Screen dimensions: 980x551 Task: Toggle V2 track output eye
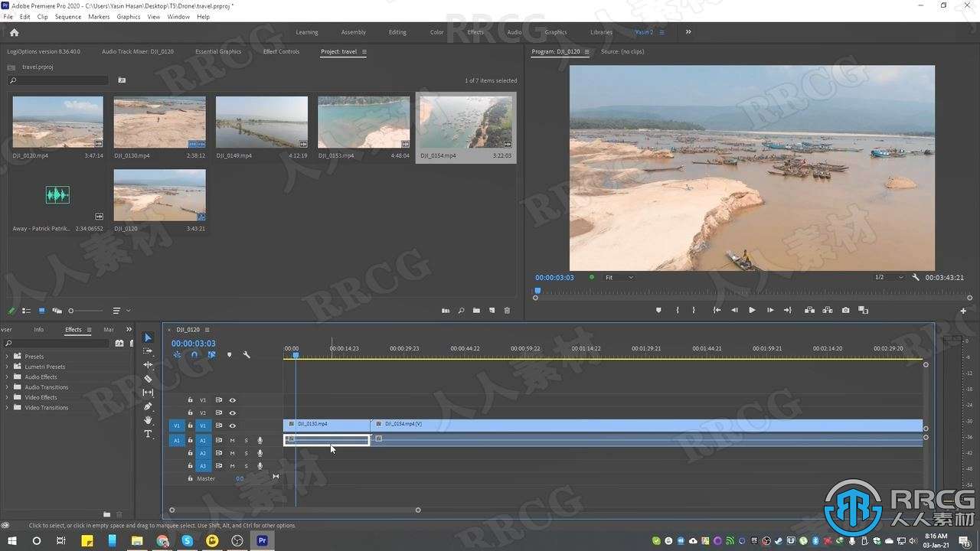tap(233, 412)
